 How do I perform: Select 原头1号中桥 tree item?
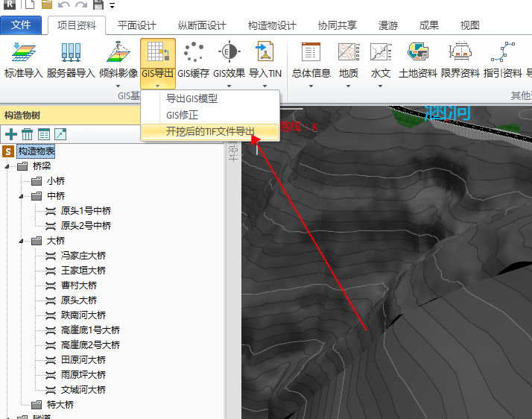tap(86, 211)
